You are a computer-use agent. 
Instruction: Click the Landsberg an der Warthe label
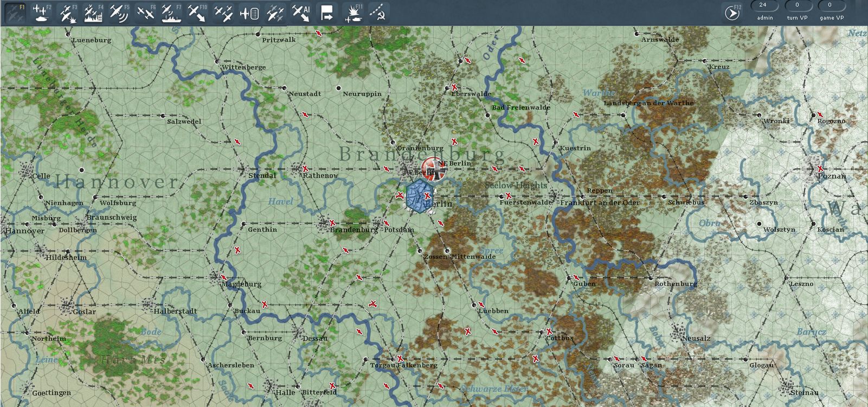tap(648, 103)
